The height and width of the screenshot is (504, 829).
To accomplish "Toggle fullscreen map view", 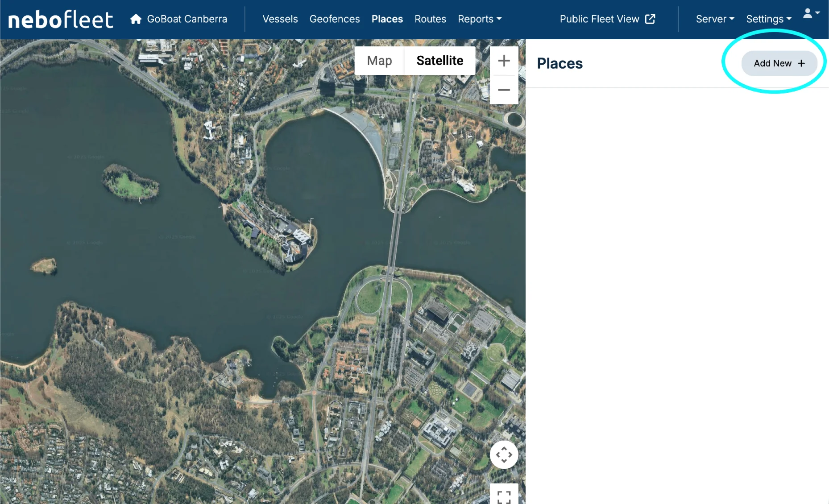I will point(504,496).
